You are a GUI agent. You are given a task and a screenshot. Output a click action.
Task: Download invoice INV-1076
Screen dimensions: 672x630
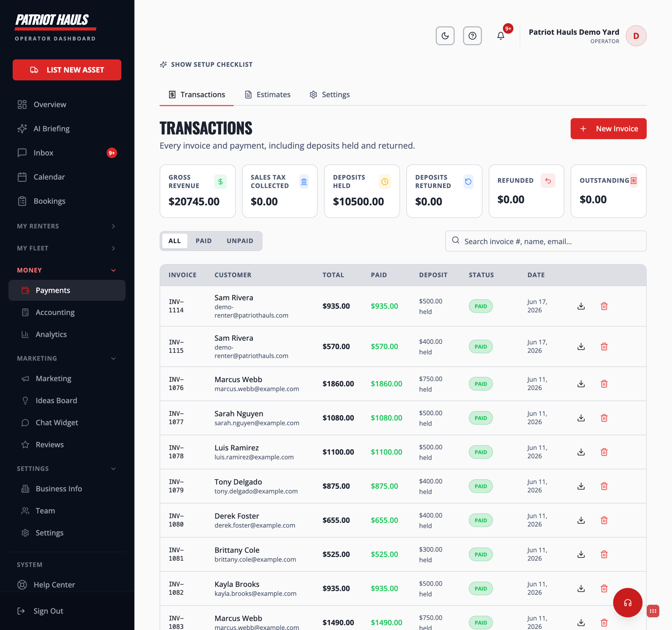[x=581, y=384]
